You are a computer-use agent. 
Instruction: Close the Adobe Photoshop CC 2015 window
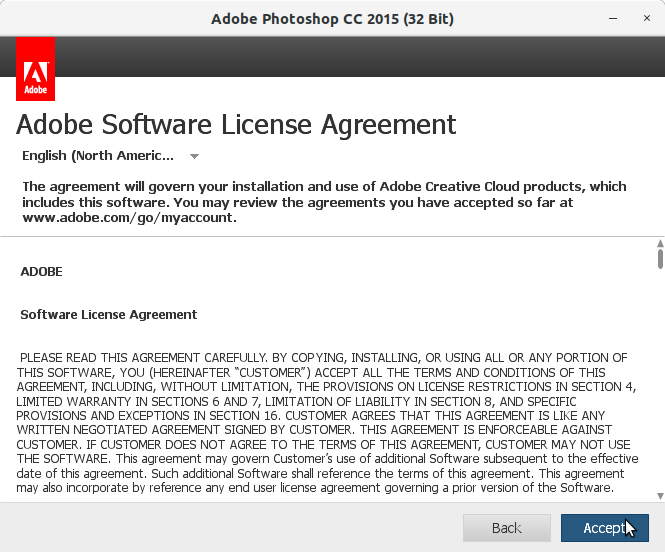point(647,18)
